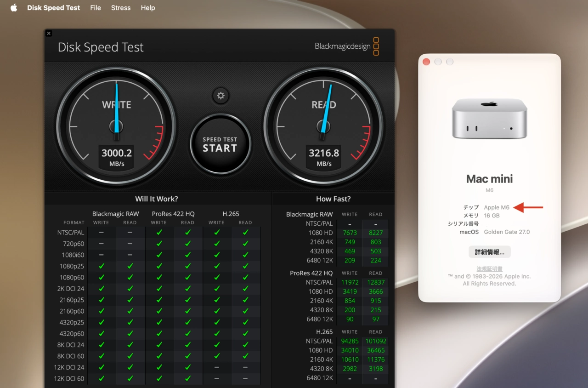Click the ProRes 2160 4K read value 915
The image size is (588, 388).
tap(376, 301)
